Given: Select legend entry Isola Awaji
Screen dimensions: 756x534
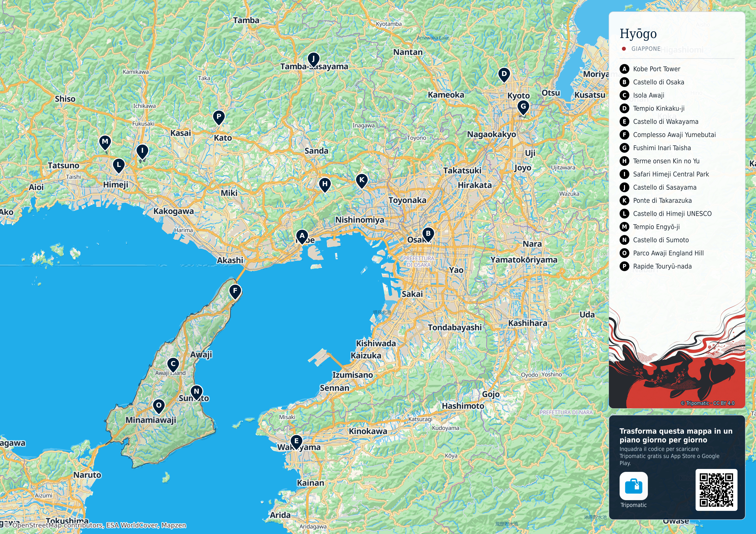Looking at the screenshot, I should (642, 95).
